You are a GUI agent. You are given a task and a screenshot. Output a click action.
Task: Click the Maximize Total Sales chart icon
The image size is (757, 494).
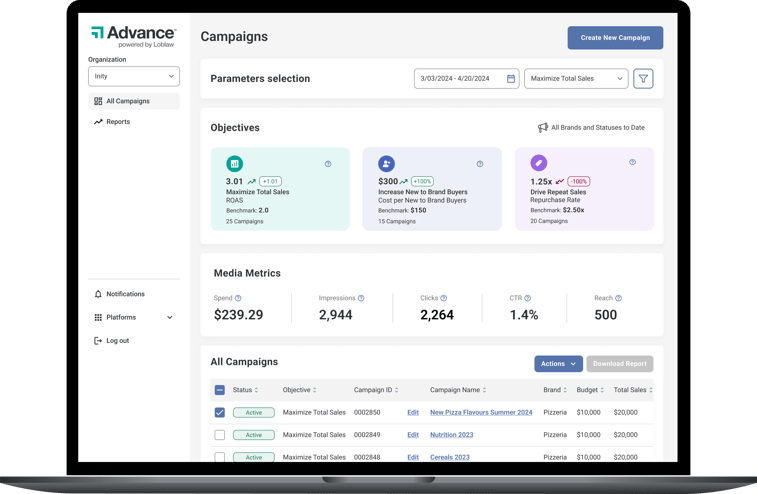coord(235,164)
